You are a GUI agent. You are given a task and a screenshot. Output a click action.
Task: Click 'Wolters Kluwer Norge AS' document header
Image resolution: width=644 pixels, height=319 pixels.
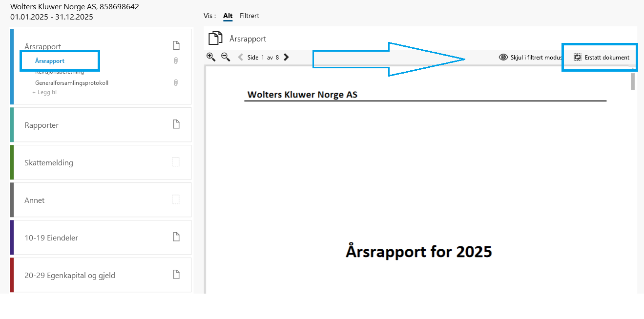tap(303, 95)
